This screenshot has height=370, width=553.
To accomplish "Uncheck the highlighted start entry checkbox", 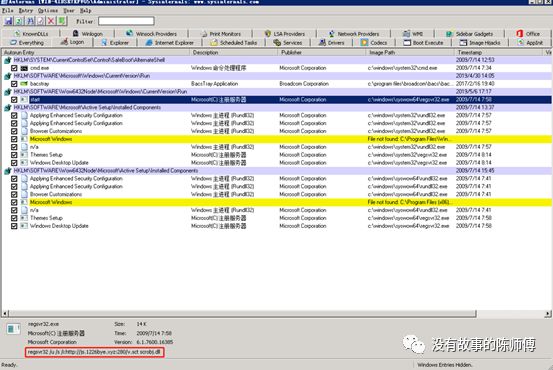I will [14, 100].
